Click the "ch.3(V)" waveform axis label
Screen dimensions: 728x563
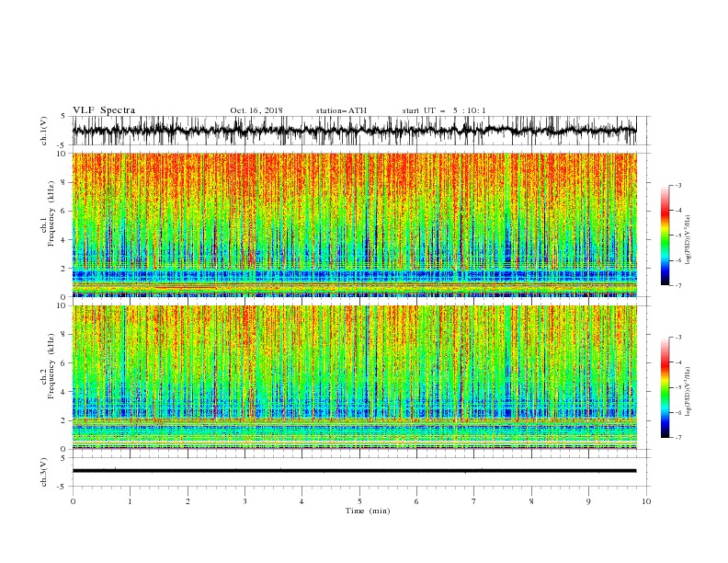[44, 472]
